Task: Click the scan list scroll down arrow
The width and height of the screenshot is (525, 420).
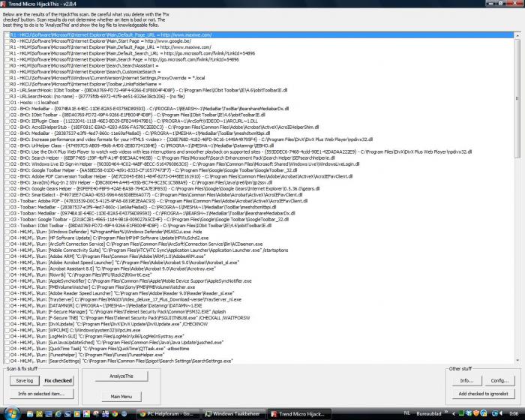Action: click(517, 361)
